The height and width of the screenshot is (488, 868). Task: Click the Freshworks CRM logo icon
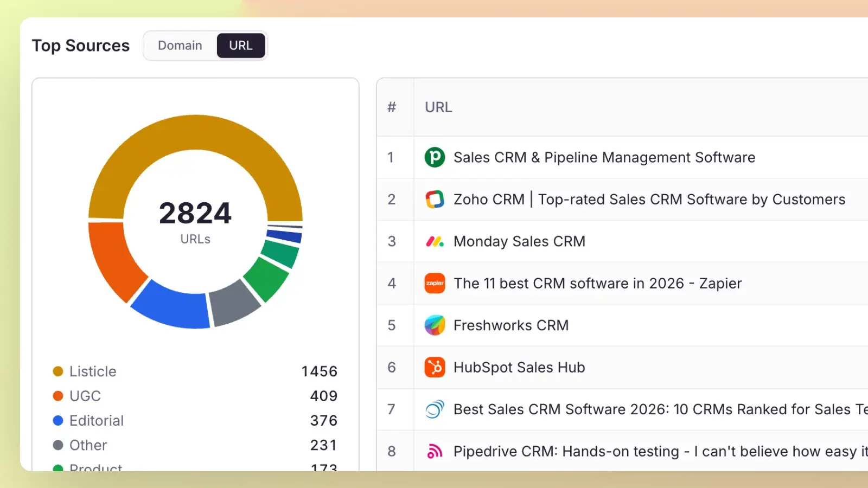tap(435, 325)
